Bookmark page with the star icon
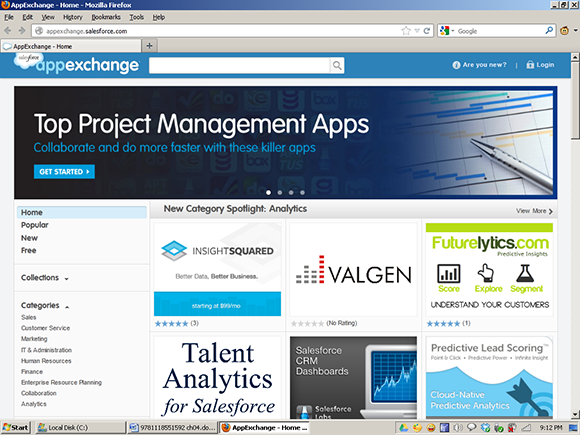580x435 pixels. tap(406, 31)
